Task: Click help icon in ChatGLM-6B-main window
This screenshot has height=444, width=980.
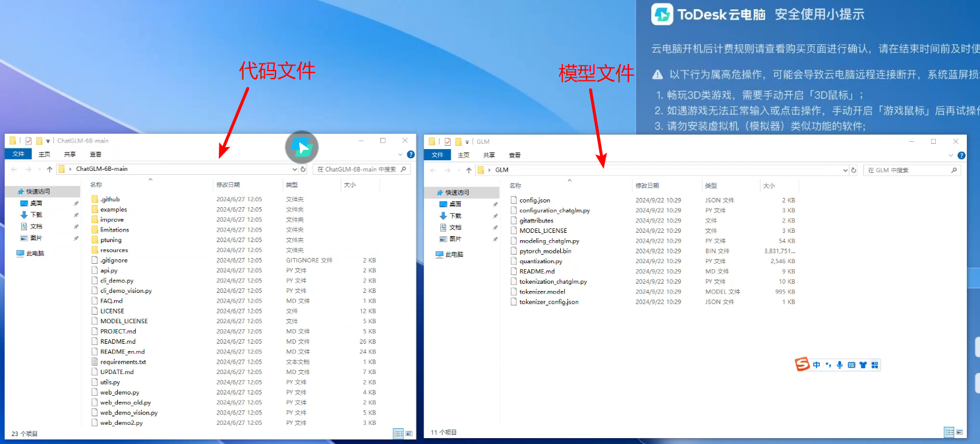Action: coord(411,154)
